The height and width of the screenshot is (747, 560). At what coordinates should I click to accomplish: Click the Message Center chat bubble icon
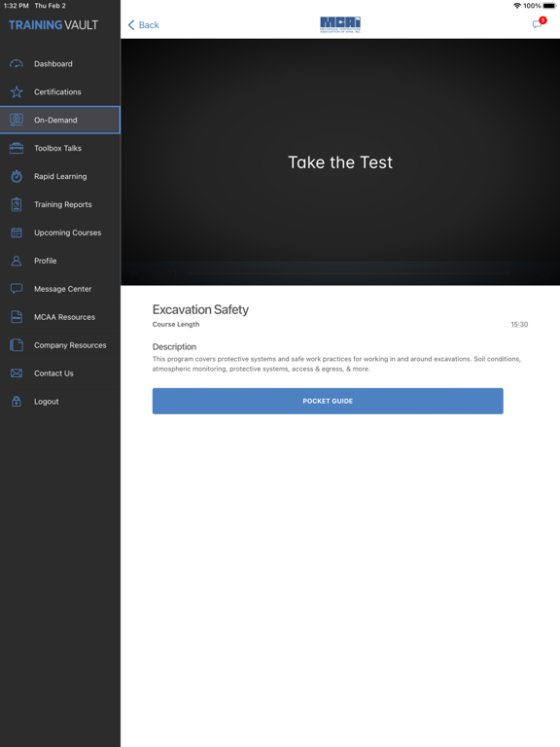pos(17,289)
